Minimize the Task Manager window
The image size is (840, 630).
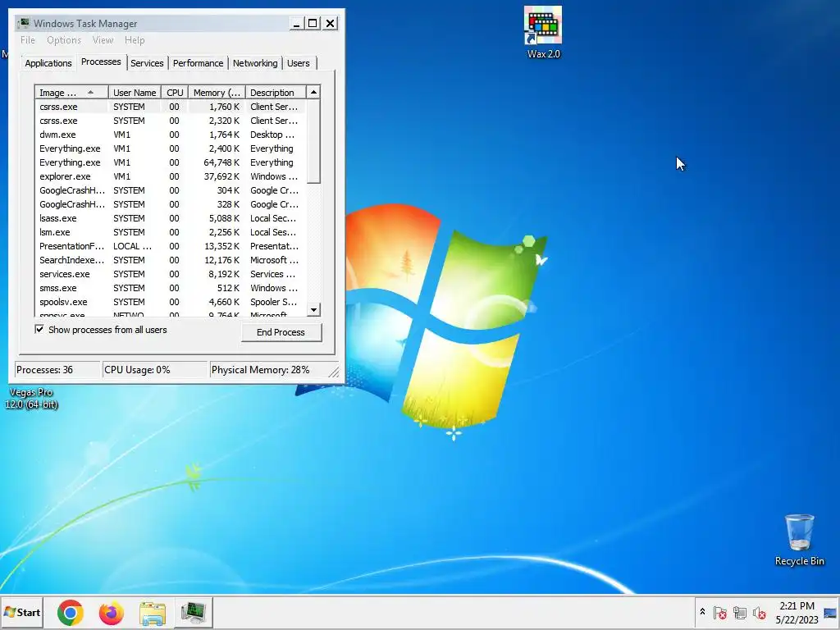(297, 23)
